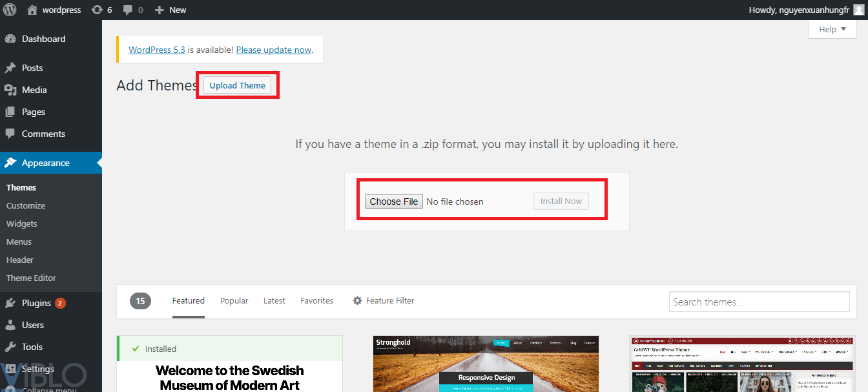Screen dimensions: 868x392
Task: Click the Please update now link
Action: (x=274, y=50)
